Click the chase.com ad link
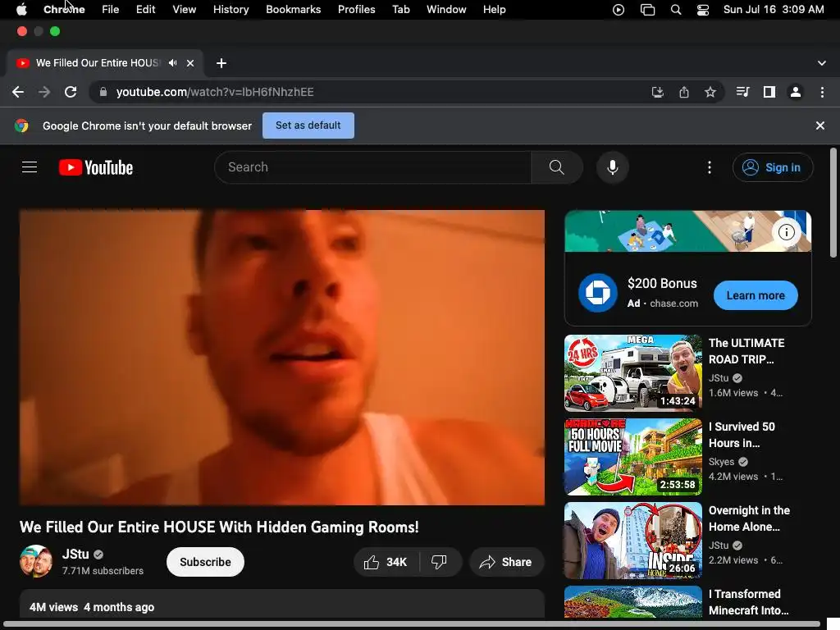 673,304
